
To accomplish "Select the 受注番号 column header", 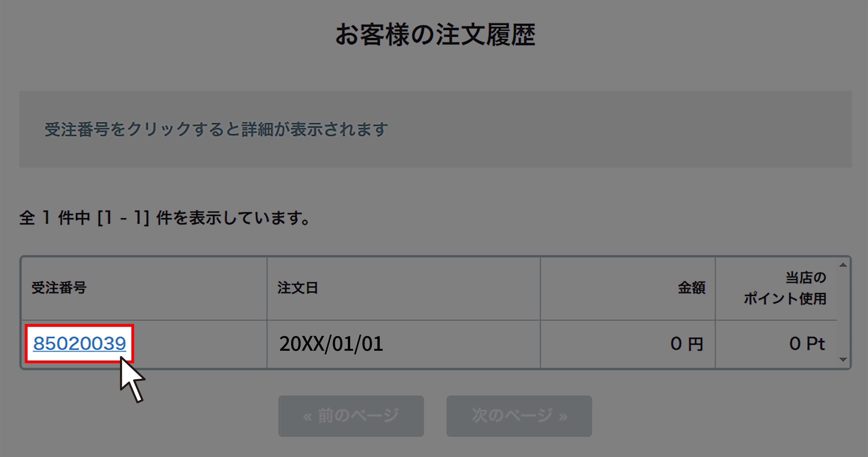I will (59, 288).
